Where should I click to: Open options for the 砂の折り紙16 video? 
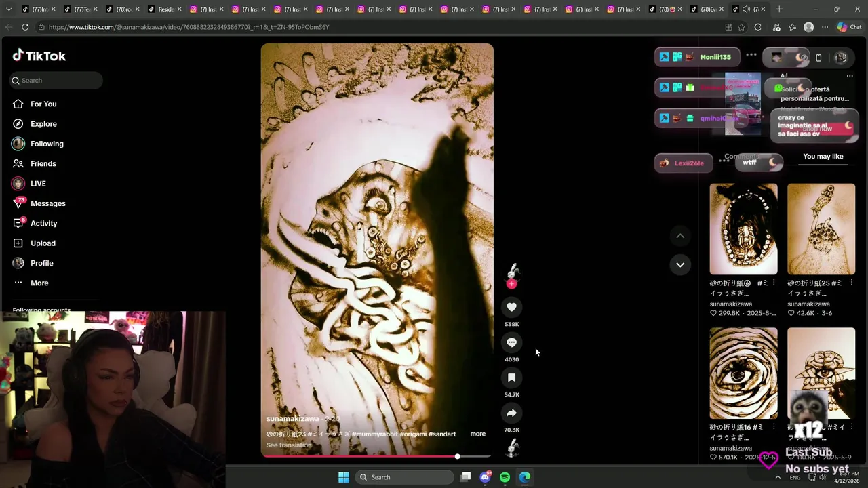coord(773,427)
